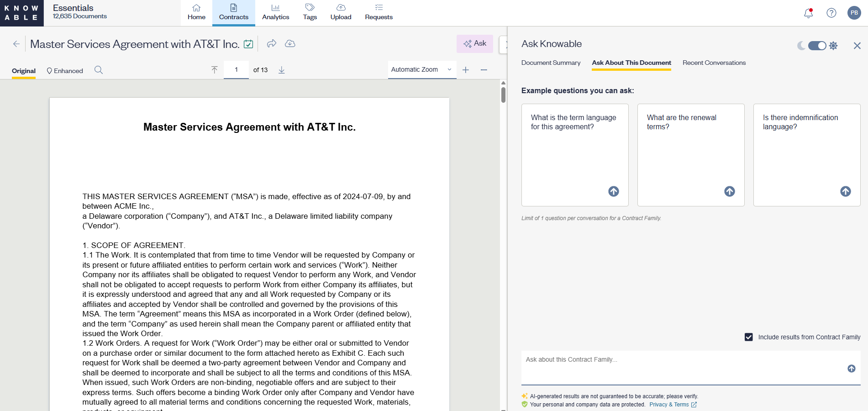
Task: Click the page number field
Action: tap(236, 70)
